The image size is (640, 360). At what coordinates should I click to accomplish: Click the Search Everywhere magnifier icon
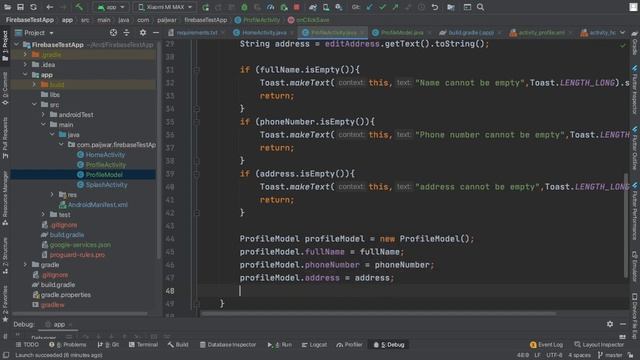(480, 7)
